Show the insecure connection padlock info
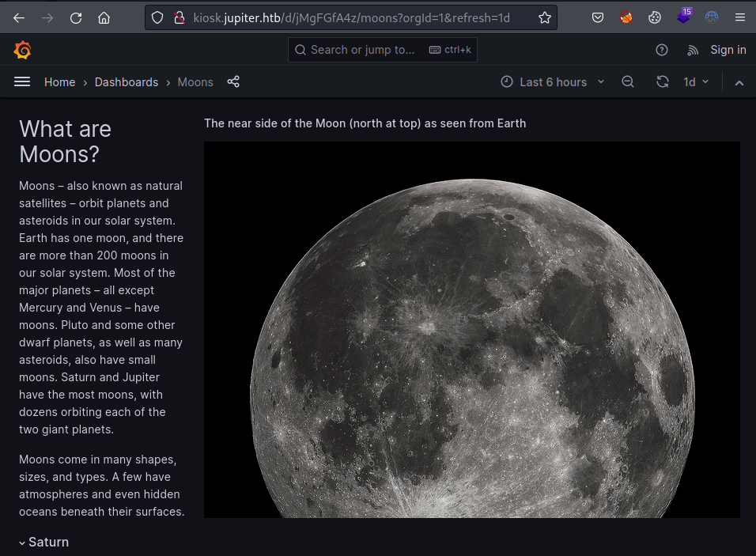 click(180, 18)
